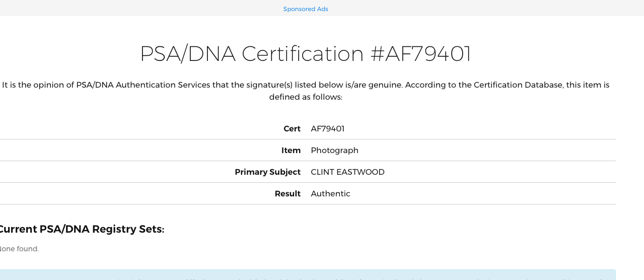Click the PSA/DNA Certification #AF79401 heading
The image size is (644, 280).
click(x=305, y=54)
